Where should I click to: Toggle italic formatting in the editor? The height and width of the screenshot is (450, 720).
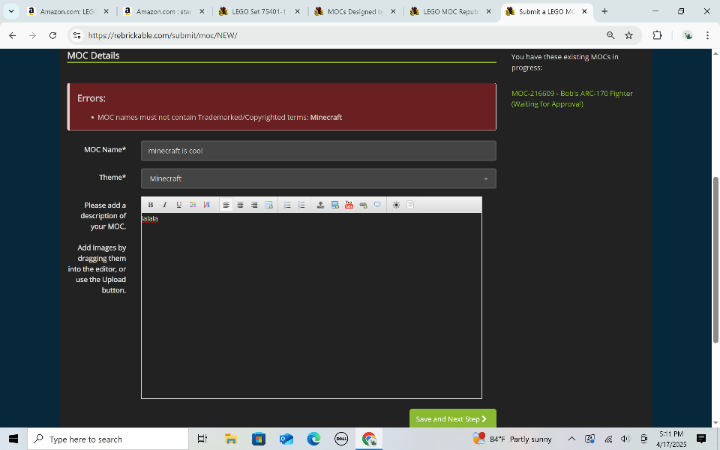click(x=164, y=204)
